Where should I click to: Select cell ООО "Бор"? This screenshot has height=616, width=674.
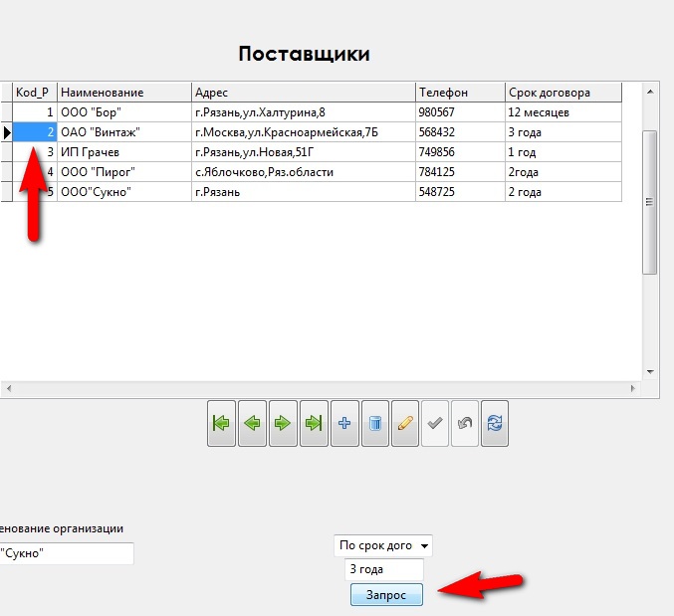pos(124,112)
